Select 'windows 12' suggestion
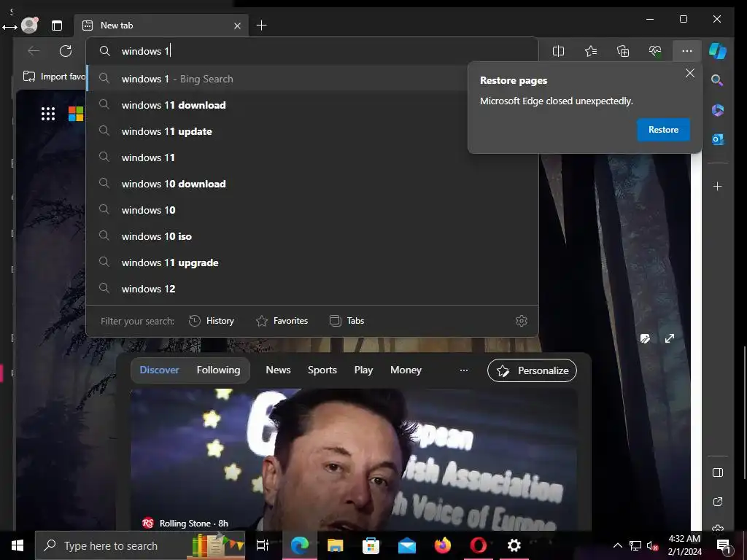 click(x=312, y=289)
